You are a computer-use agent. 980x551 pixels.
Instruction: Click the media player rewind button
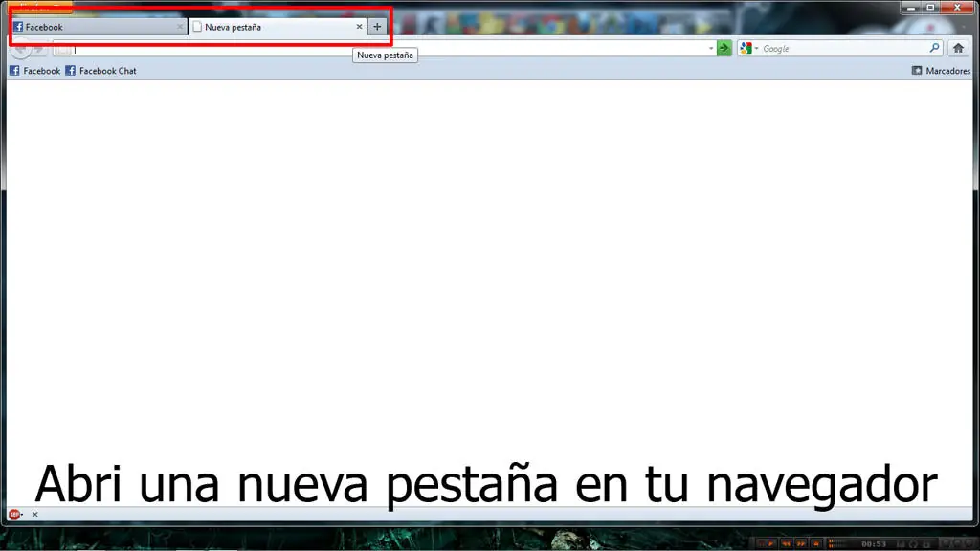[x=787, y=544]
